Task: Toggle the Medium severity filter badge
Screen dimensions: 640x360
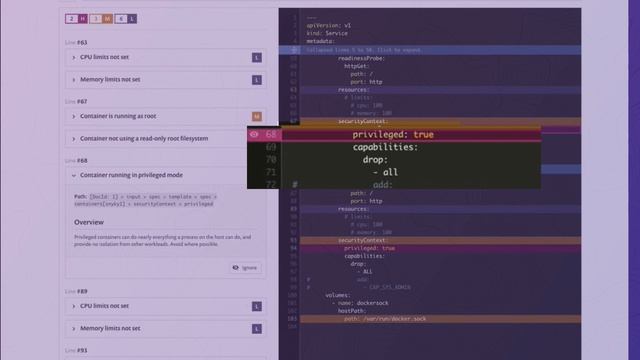Action: (101, 19)
